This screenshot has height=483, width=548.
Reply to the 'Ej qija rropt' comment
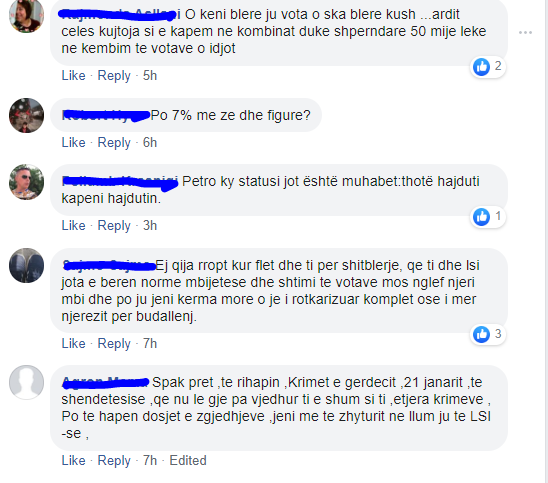(x=114, y=344)
